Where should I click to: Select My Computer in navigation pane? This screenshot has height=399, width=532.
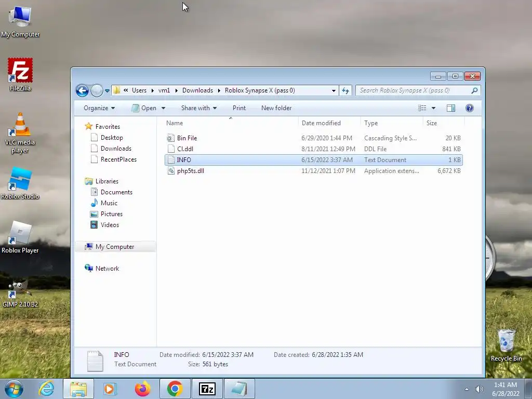coord(115,247)
